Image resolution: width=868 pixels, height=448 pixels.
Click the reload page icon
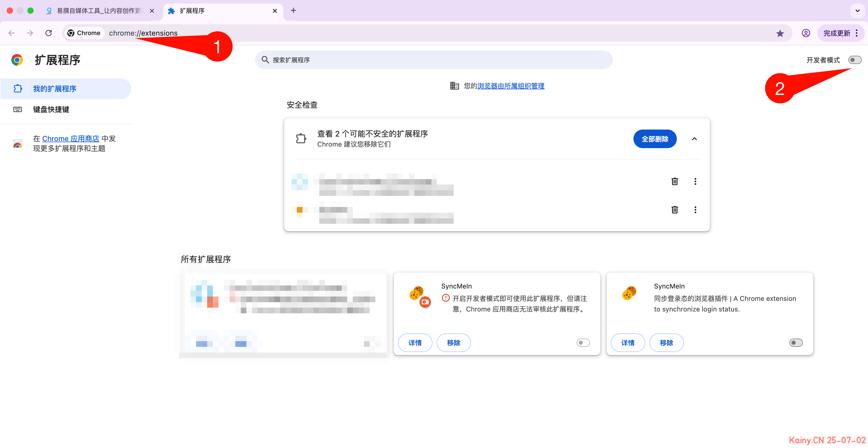(49, 33)
